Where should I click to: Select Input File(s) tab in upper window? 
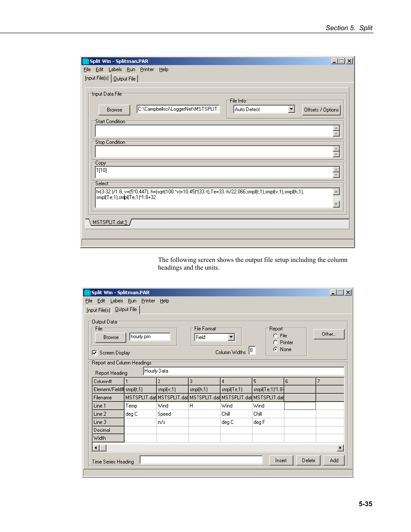97,78
